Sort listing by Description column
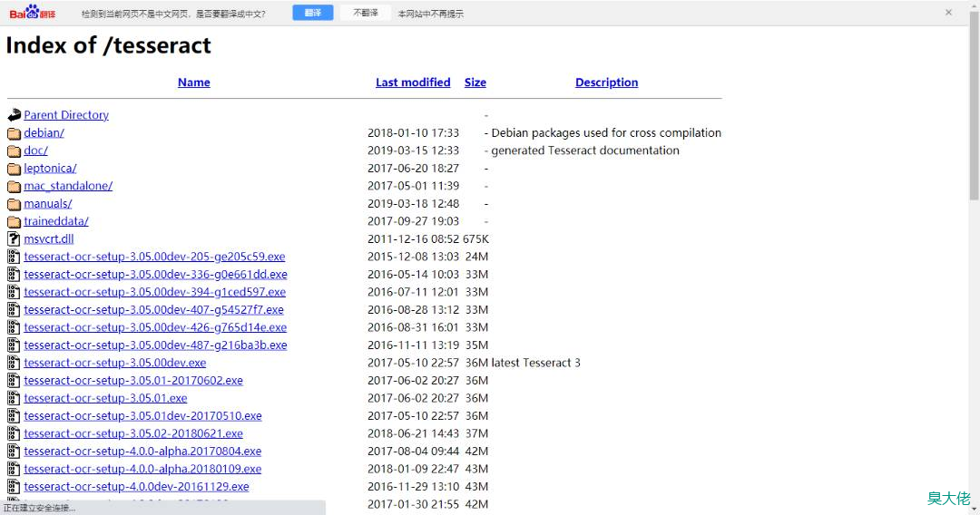Viewport: 980px width, 515px height. [606, 83]
